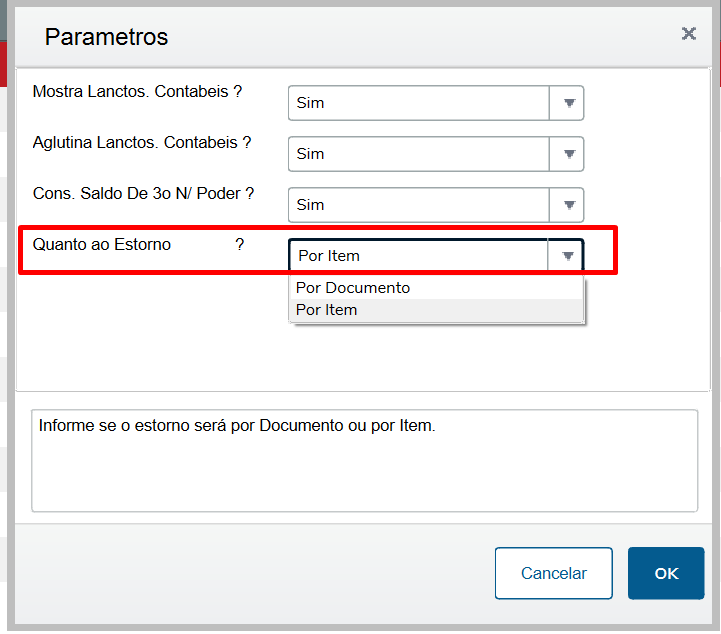Click the Quanto ao Estorno label
721x634 pixels.
pyautogui.click(x=102, y=245)
